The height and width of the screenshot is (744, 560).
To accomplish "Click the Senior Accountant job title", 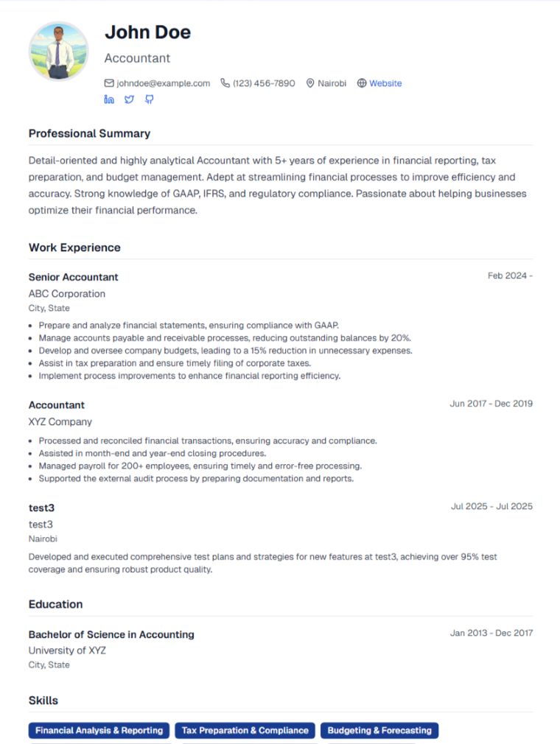I will click(73, 277).
